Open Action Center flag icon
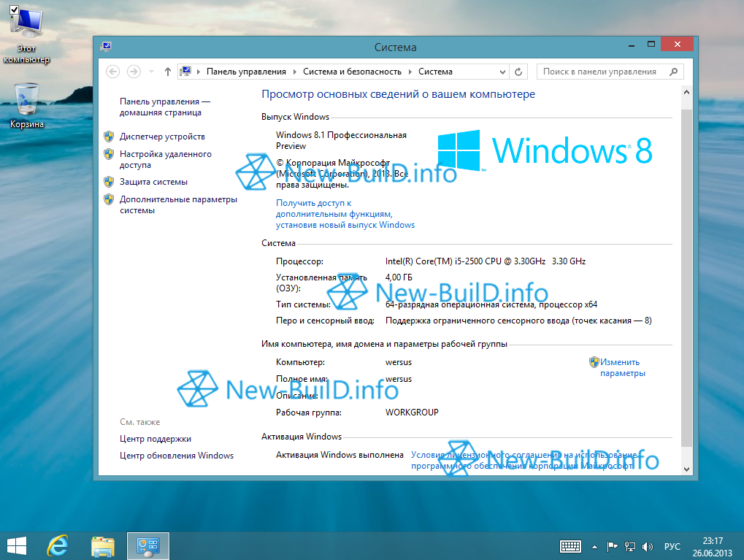Screen dimensions: 744x560 click(x=612, y=547)
